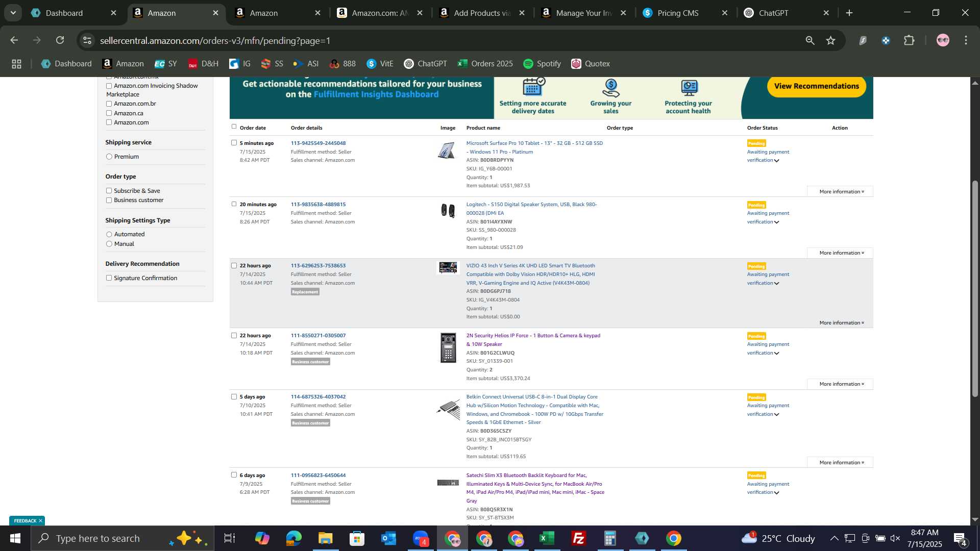The height and width of the screenshot is (551, 980).
Task: Open File Explorer from the taskbar
Action: tap(325, 538)
